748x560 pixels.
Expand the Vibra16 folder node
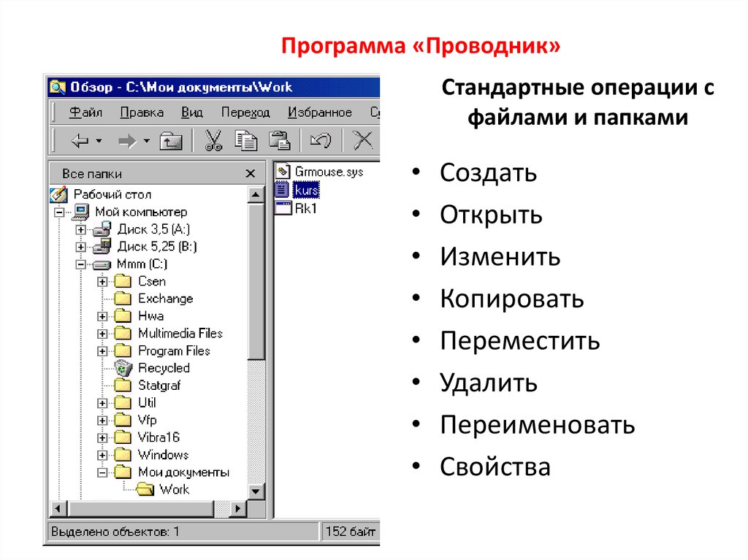pos(102,438)
